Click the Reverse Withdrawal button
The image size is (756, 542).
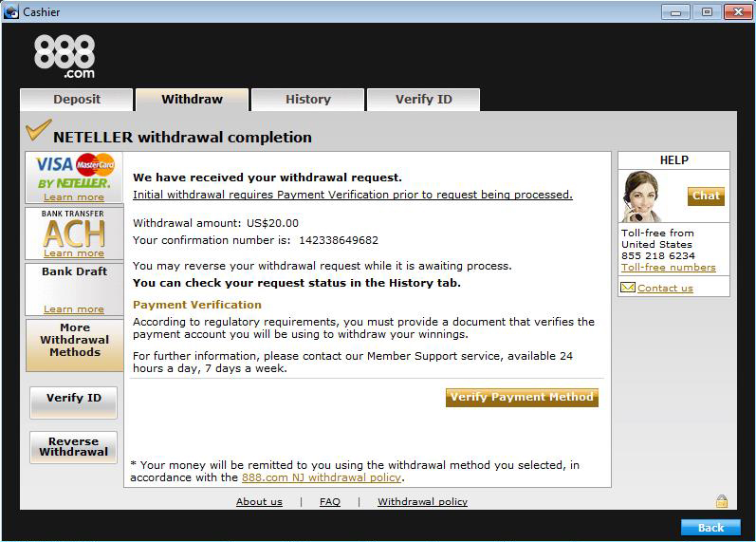[73, 447]
